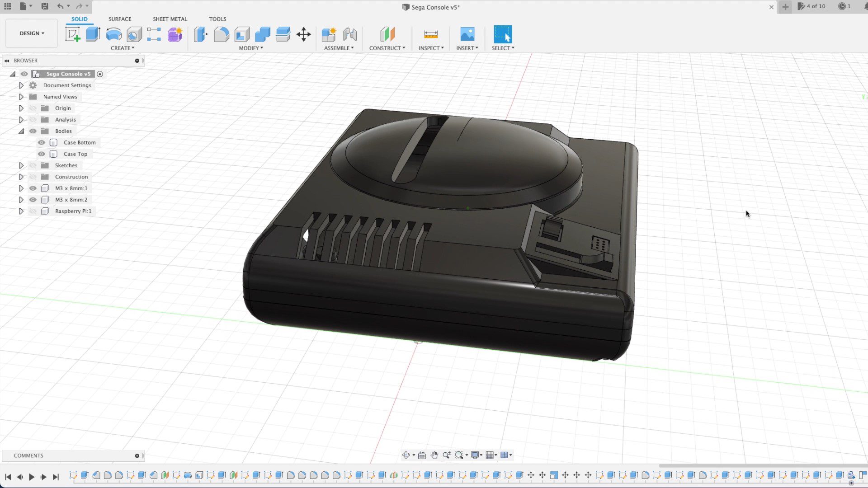Switch to the SHEET METAL tab
The width and height of the screenshot is (868, 488).
(170, 19)
